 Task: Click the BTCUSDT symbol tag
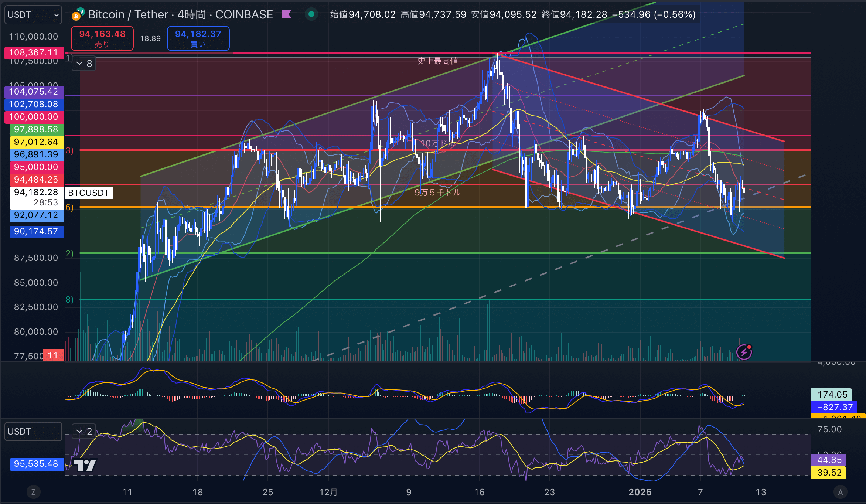[x=89, y=193]
